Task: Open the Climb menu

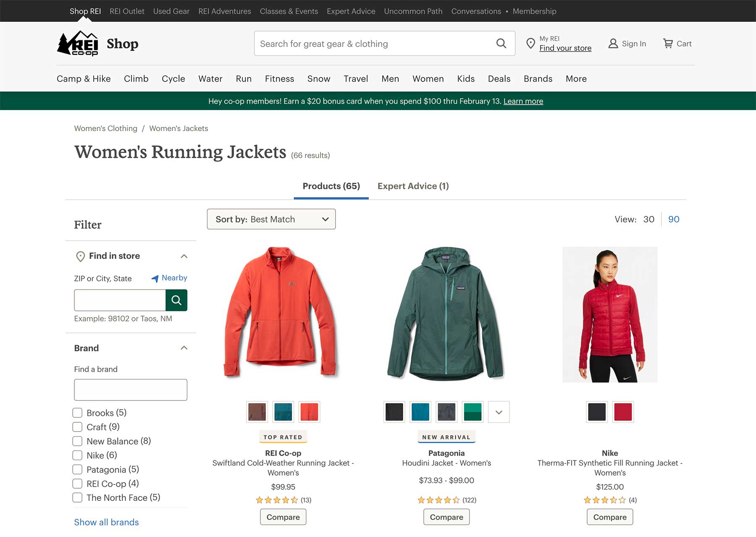Action: click(136, 79)
